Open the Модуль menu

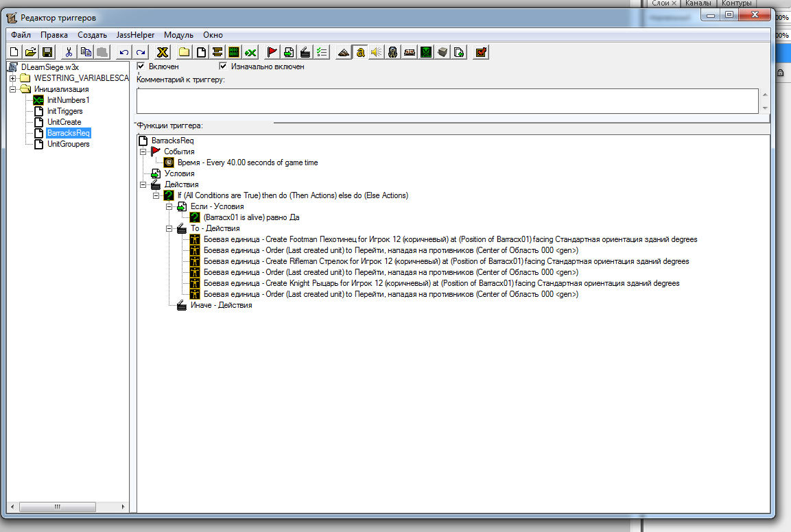tap(178, 35)
